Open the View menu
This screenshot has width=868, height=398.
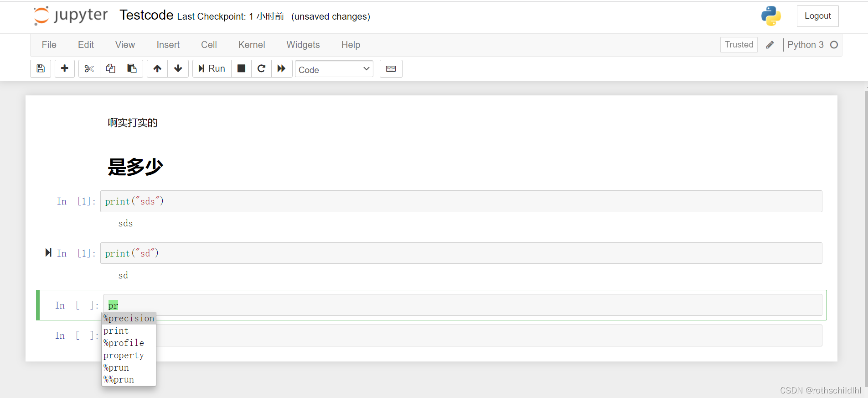tap(125, 45)
